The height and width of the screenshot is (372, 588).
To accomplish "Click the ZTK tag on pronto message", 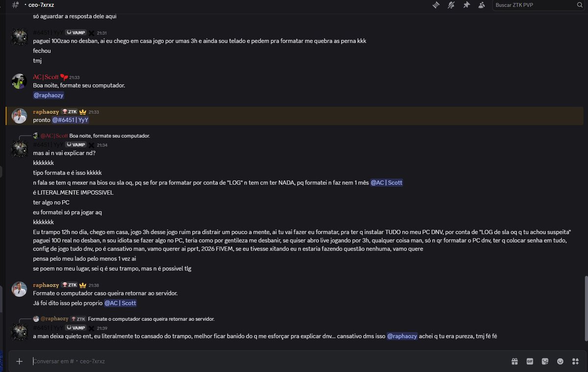I will tap(69, 112).
